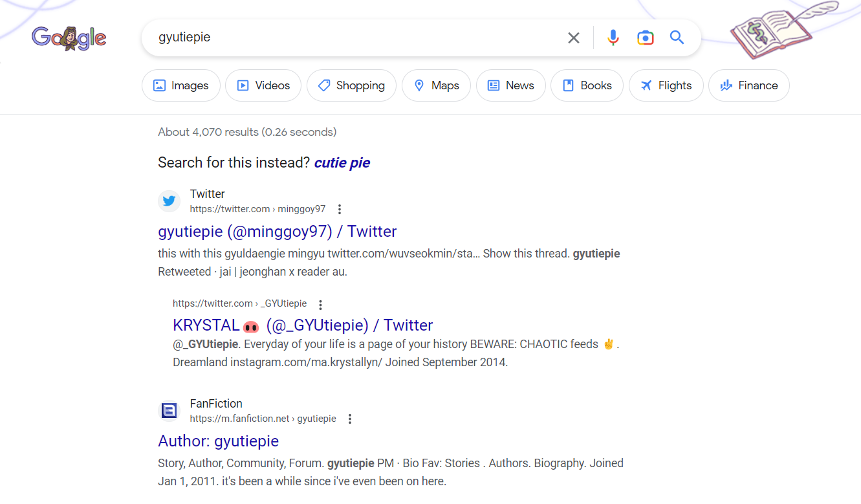Click the Twitter site name label
The height and width of the screenshot is (504, 861).
208,194
